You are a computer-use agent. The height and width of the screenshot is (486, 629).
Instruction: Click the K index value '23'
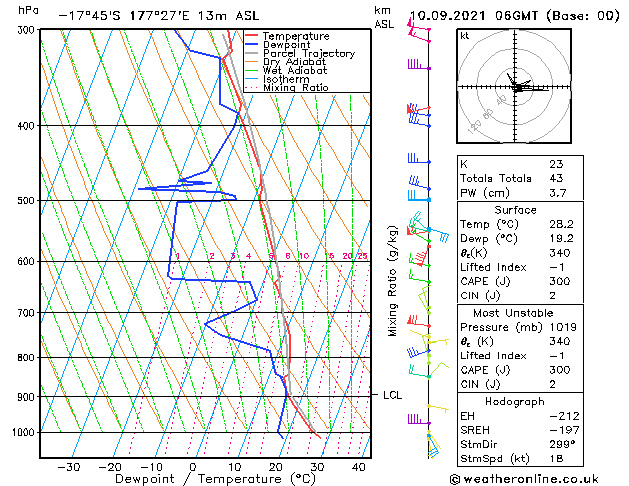point(556,164)
